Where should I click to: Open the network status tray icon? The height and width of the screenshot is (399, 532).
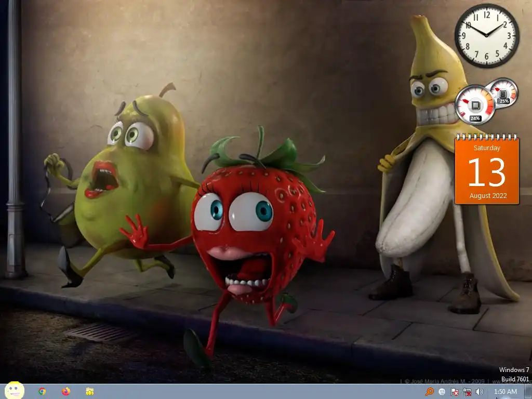click(x=467, y=392)
